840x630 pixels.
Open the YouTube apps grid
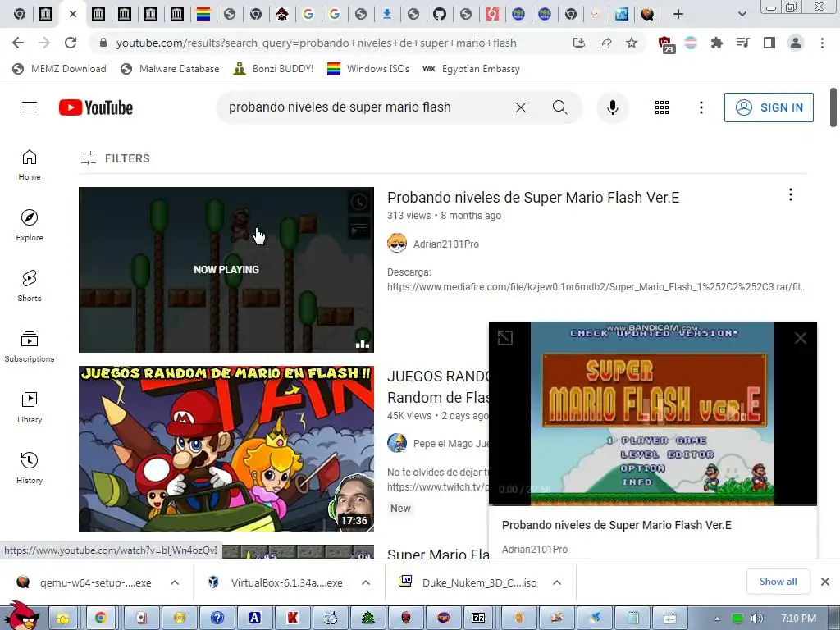(662, 107)
